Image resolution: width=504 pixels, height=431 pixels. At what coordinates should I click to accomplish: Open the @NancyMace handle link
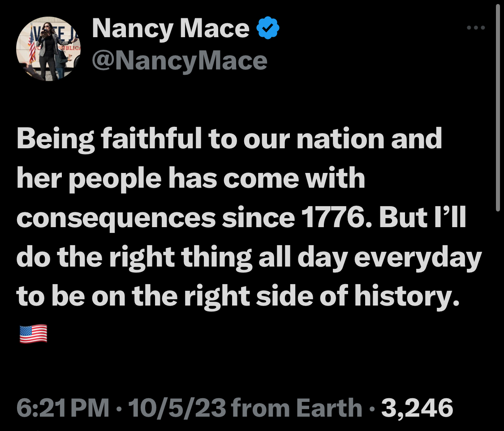pyautogui.click(x=180, y=61)
